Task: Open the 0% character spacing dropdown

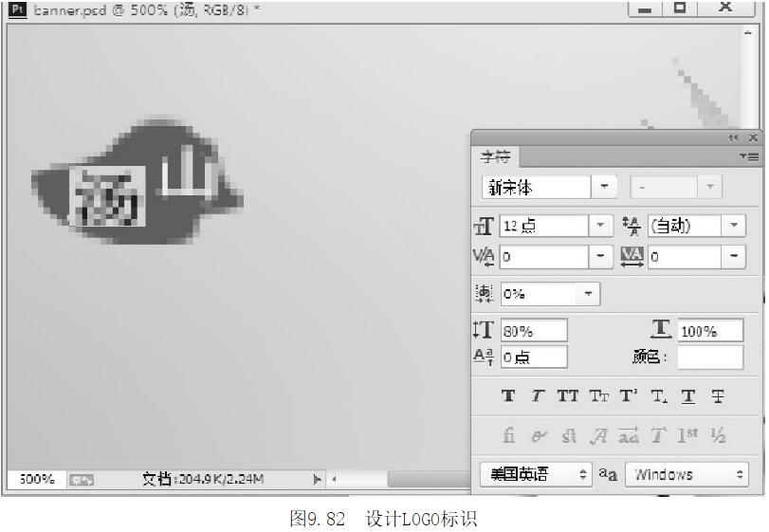Action: click(588, 294)
